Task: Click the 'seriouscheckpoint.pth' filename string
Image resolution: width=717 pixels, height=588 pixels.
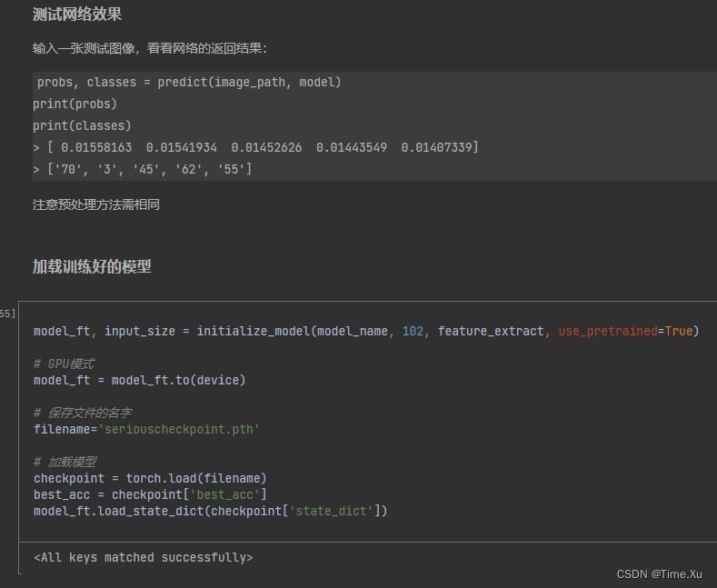Action: coord(178,429)
